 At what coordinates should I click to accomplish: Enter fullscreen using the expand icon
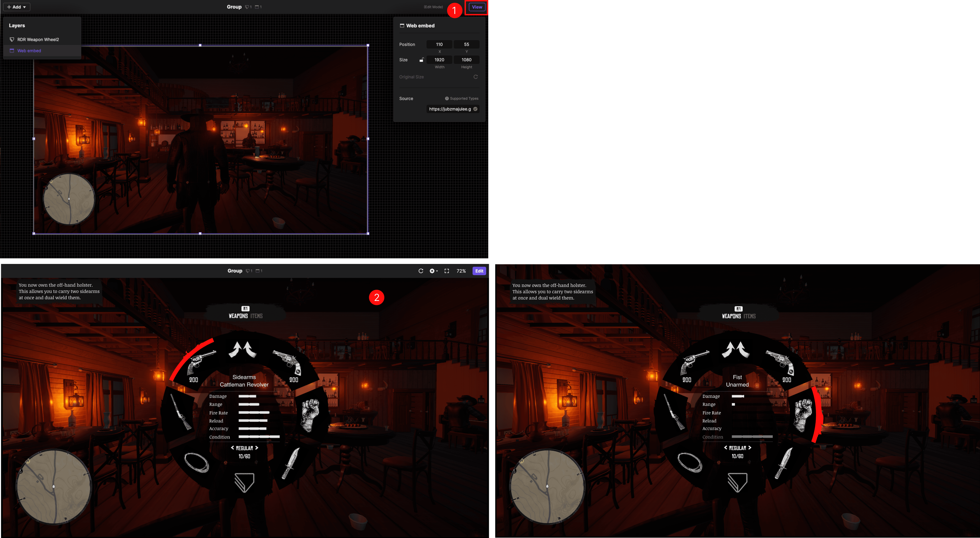click(446, 271)
